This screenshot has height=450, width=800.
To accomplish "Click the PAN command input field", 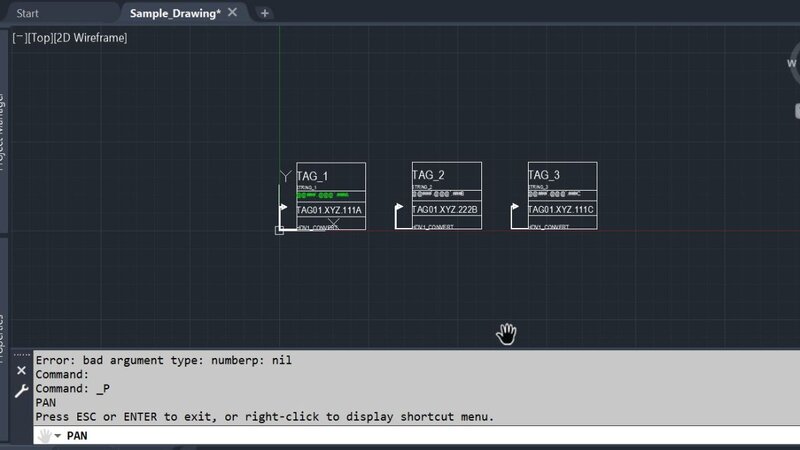I will (x=400, y=436).
